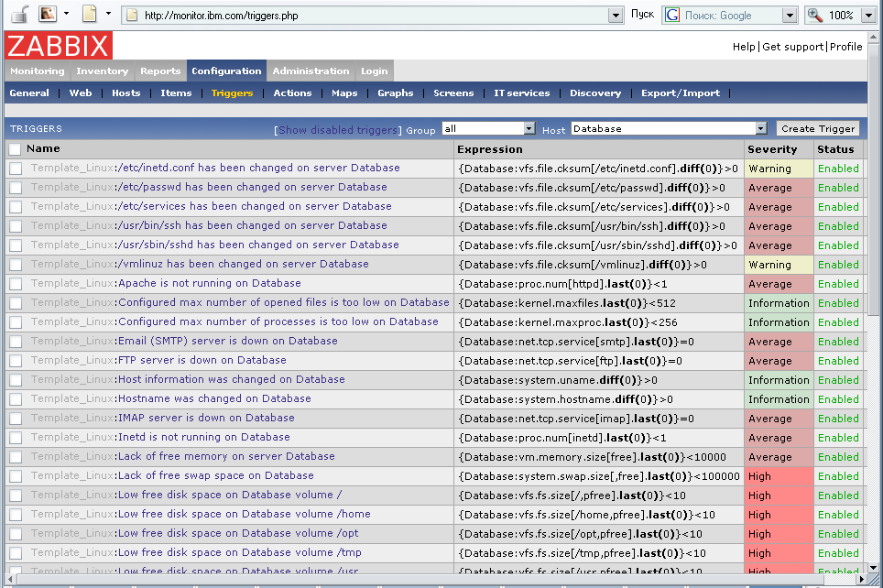This screenshot has width=883, height=588.
Task: Open the Group dropdown set to all
Action: 488,129
